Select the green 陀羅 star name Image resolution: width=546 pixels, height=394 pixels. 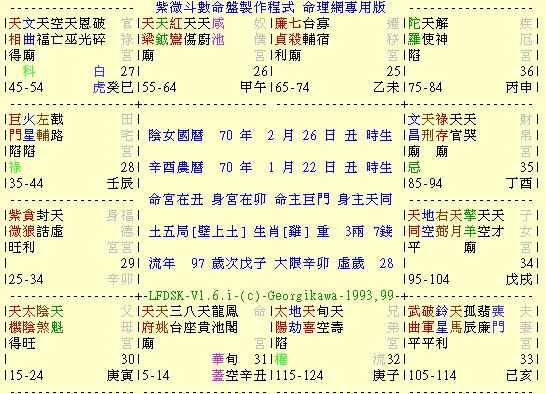tap(414, 31)
